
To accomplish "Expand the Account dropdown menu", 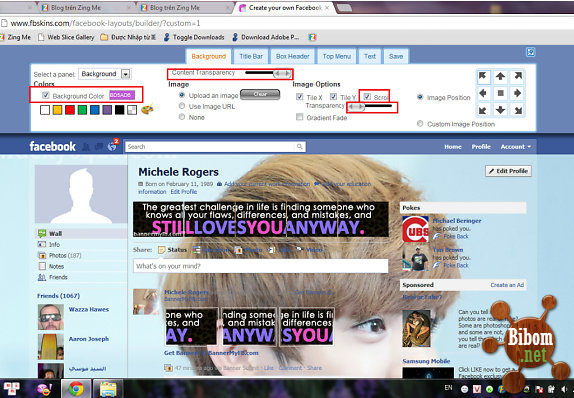I will [515, 146].
